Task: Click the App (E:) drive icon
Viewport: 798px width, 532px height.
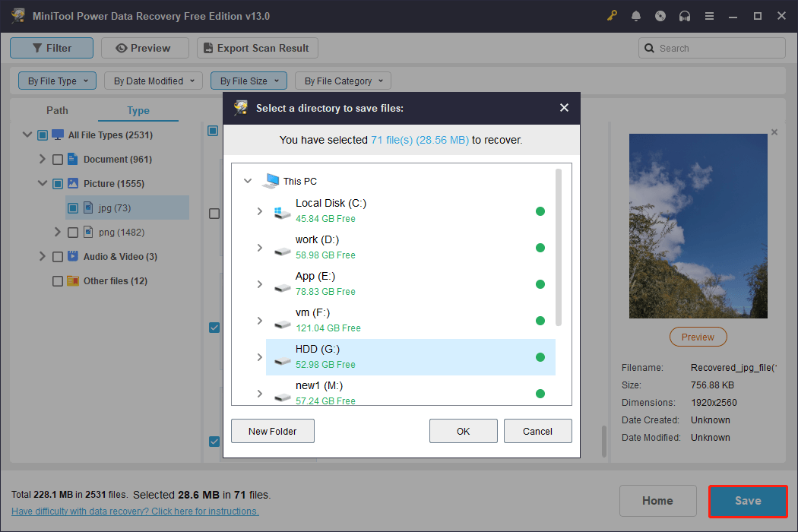Action: (282, 287)
